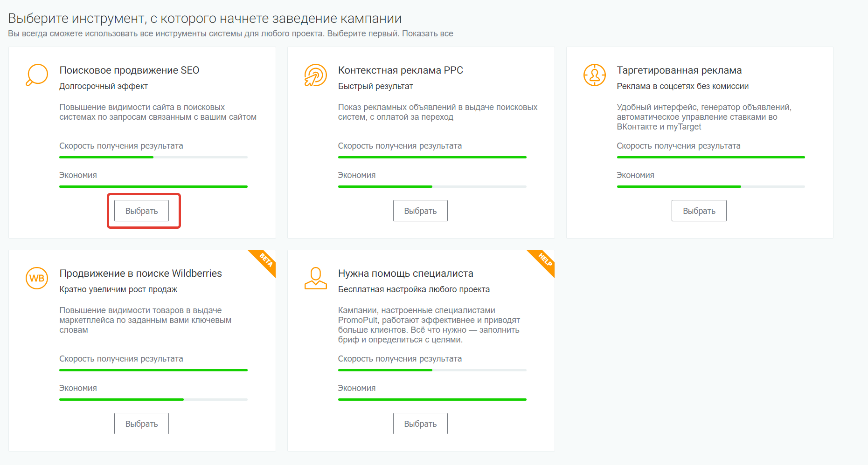
Task: Open the Показать все link
Action: click(x=428, y=34)
